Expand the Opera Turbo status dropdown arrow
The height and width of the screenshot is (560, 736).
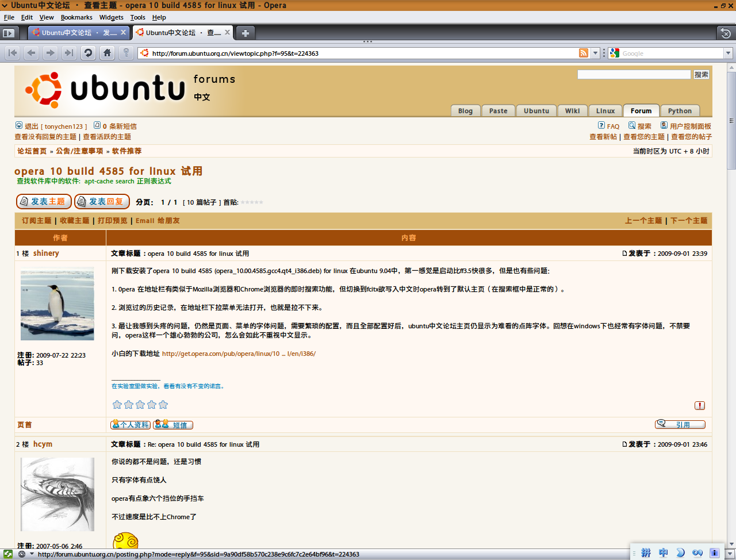(x=32, y=554)
